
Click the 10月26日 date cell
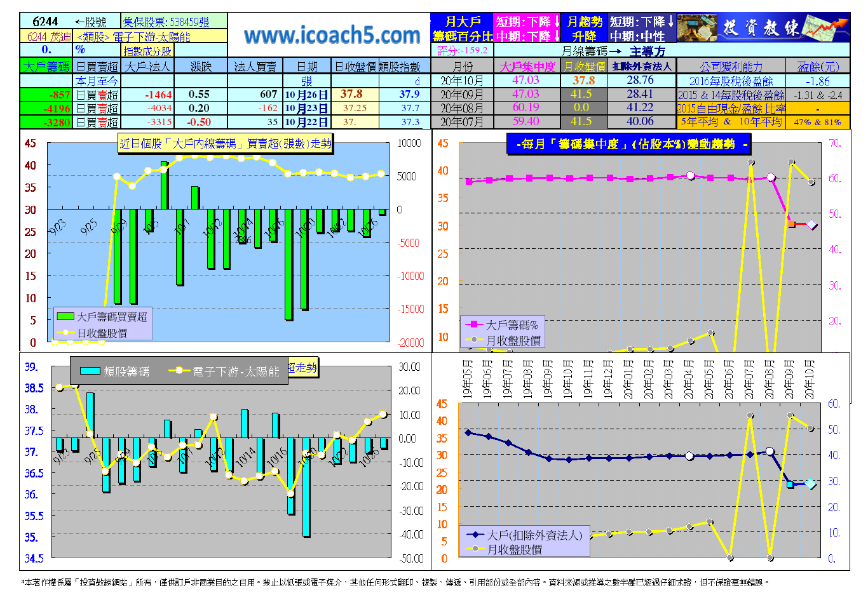306,95
